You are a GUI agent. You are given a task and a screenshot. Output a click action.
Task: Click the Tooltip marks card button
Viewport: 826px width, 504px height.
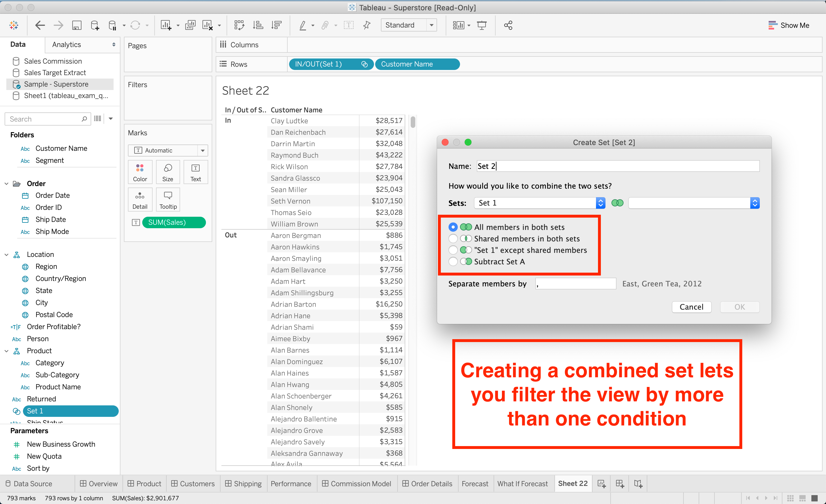coord(168,200)
